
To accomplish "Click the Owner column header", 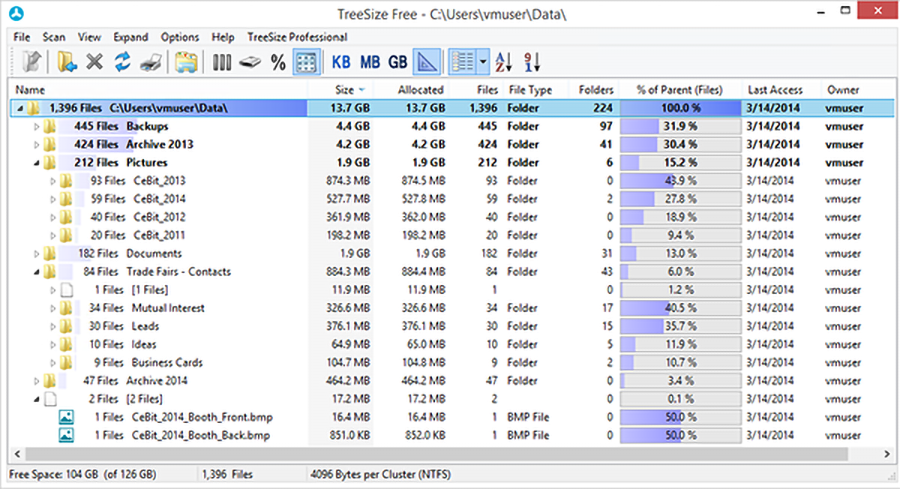I will (843, 90).
